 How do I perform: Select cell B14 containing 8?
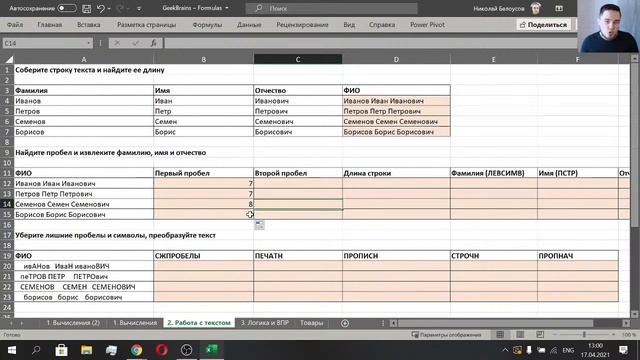click(203, 204)
